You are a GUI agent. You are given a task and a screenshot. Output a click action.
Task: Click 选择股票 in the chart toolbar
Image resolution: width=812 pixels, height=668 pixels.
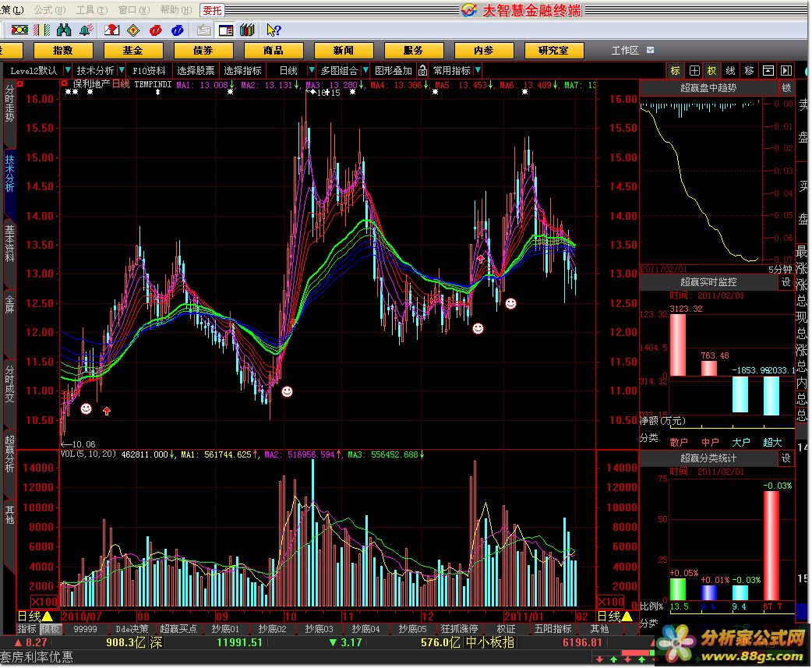(196, 70)
